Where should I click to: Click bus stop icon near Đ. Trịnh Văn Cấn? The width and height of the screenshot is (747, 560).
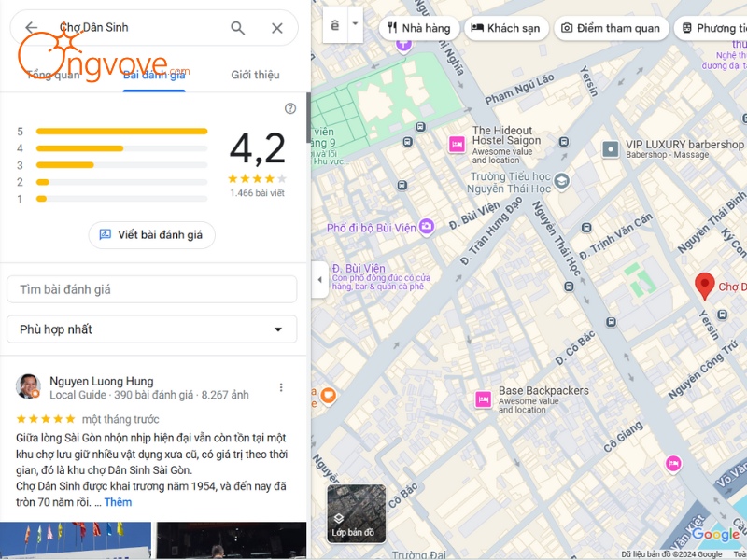tap(587, 228)
